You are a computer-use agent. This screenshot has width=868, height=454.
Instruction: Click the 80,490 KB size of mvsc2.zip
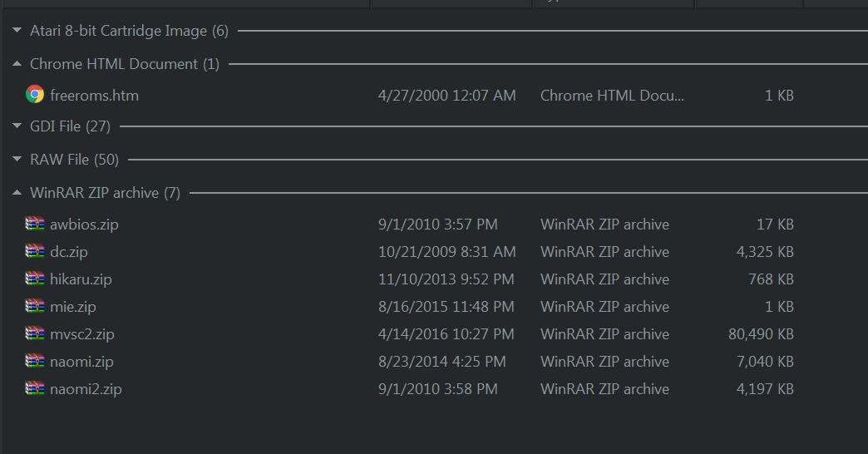pyautogui.click(x=761, y=334)
